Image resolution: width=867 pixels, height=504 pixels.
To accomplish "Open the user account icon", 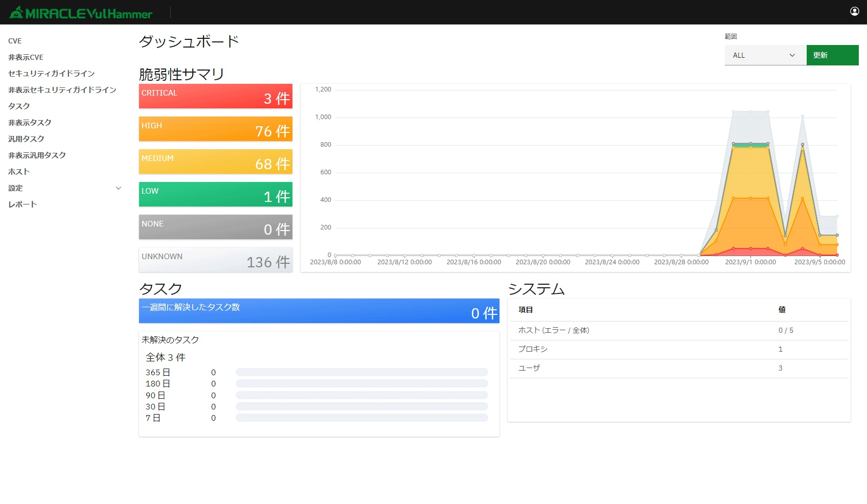I will [x=854, y=11].
